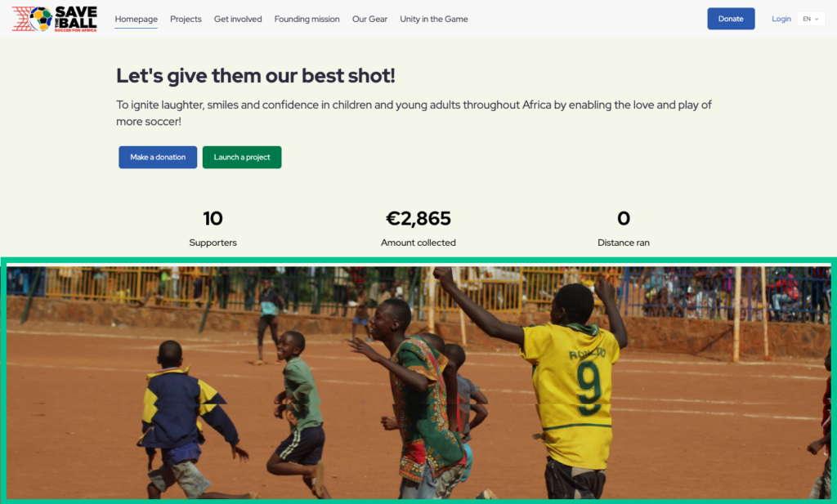Screen dimensions: 837x504
Task: Click the Login link
Action: (x=781, y=19)
